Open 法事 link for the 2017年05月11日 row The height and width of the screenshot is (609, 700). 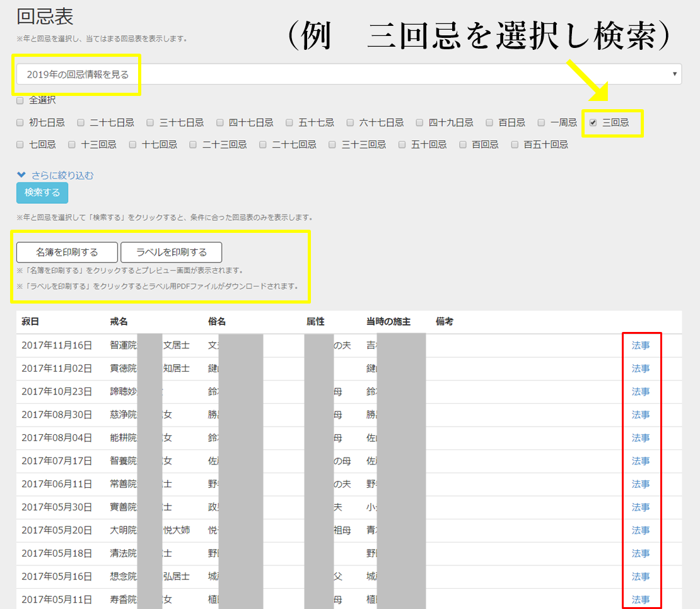[641, 599]
